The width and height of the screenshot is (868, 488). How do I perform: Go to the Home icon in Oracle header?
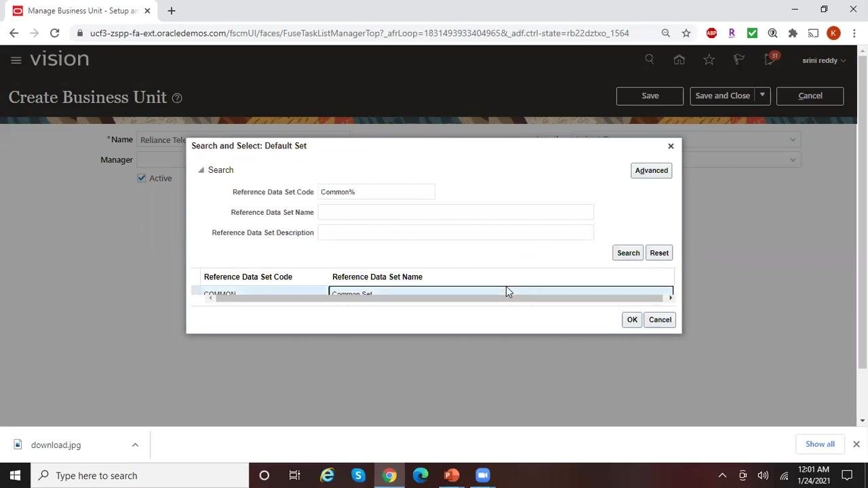[679, 60]
